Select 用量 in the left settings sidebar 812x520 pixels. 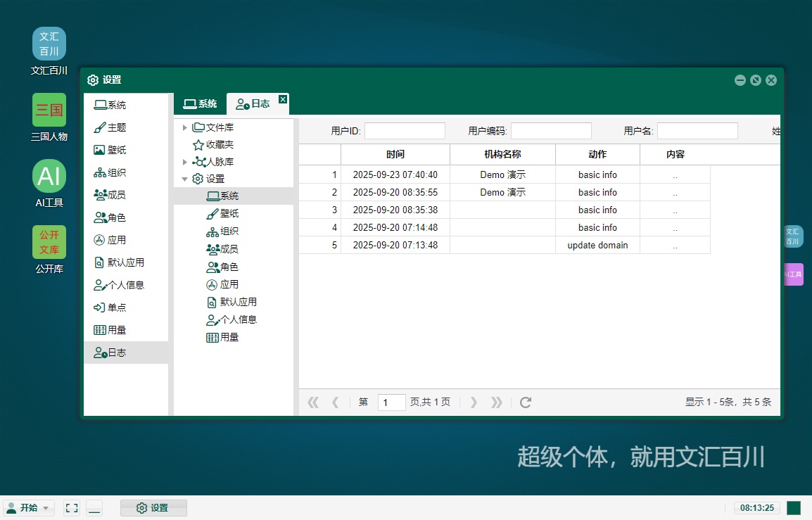click(117, 330)
